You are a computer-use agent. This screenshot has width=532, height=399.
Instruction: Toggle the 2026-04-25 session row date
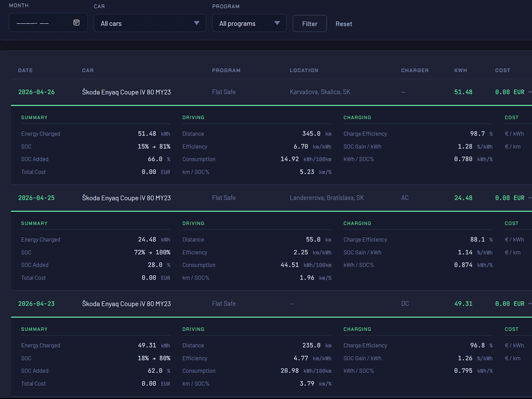pyautogui.click(x=36, y=198)
